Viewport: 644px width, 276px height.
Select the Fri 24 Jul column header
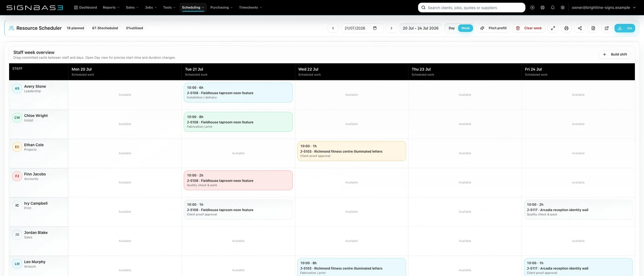578,72
